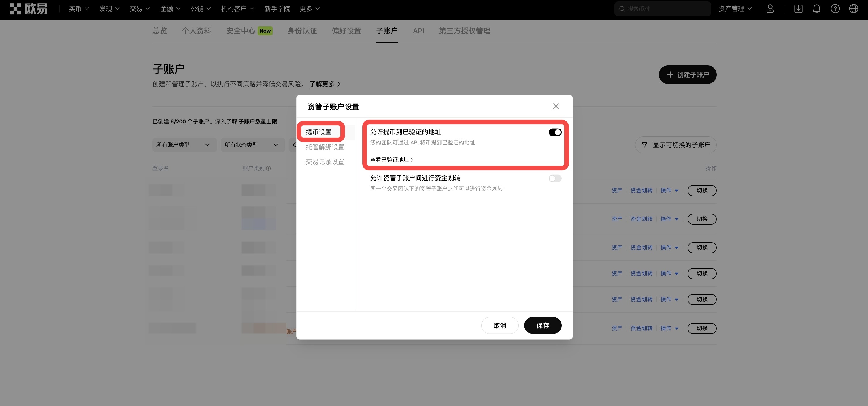This screenshot has width=868, height=406.
Task: Click the 账户类别 info icon
Action: (269, 168)
